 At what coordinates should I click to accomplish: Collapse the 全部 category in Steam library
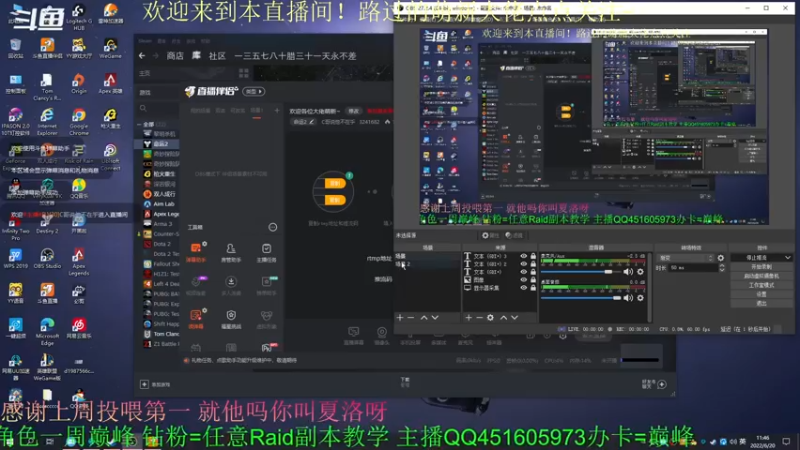click(139, 124)
